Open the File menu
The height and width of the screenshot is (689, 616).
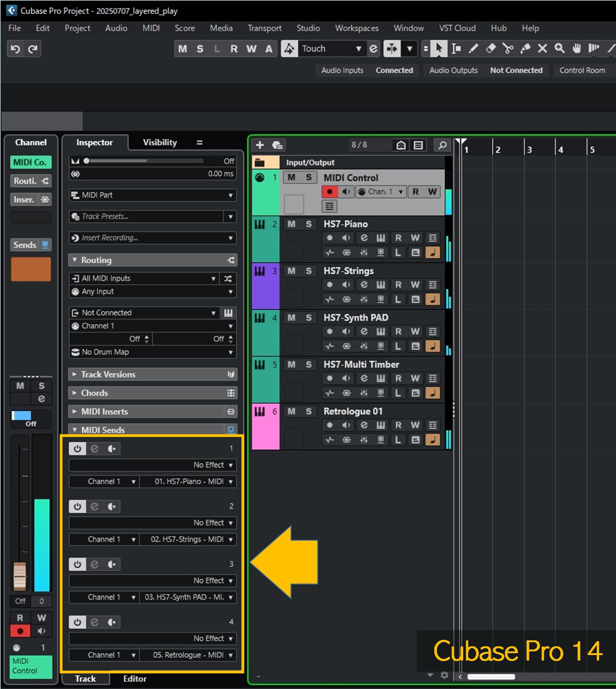pyautogui.click(x=15, y=28)
